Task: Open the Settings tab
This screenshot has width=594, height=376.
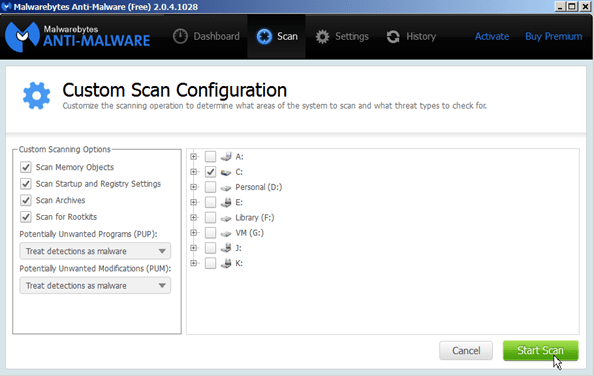Action: (342, 36)
